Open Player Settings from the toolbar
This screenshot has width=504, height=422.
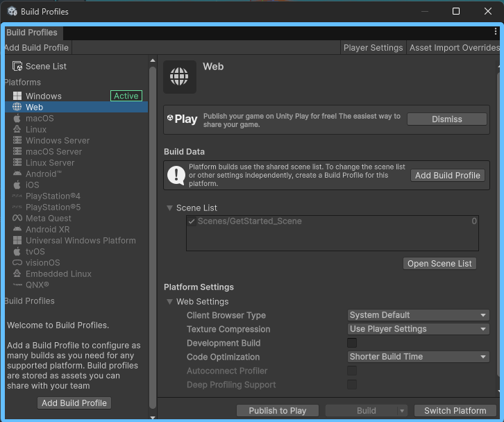coord(373,48)
